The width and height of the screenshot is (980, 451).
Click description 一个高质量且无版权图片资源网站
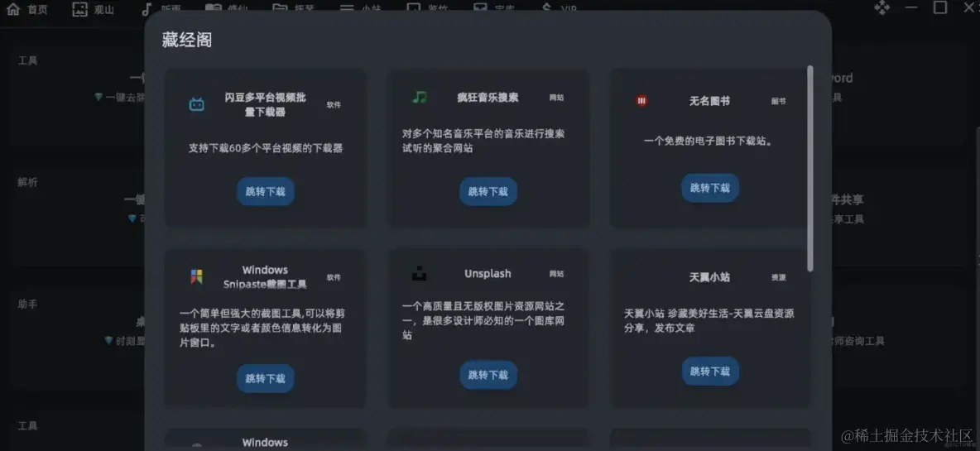[483, 321]
